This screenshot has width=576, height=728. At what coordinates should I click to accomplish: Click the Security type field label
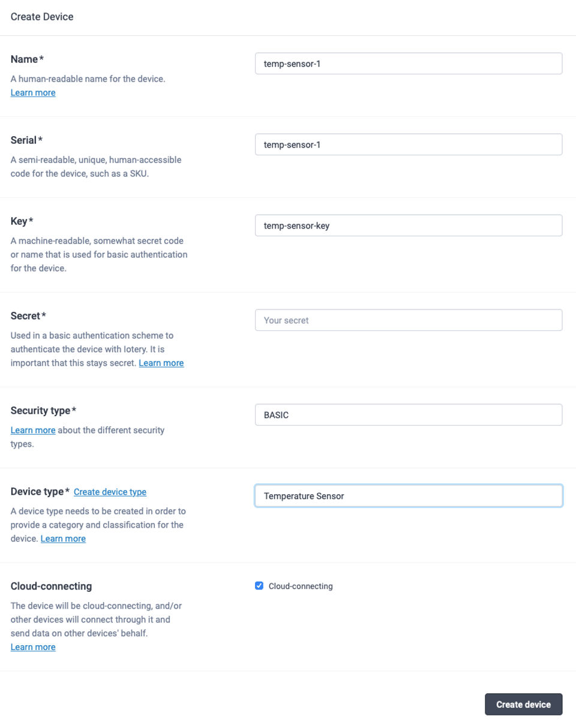(40, 411)
